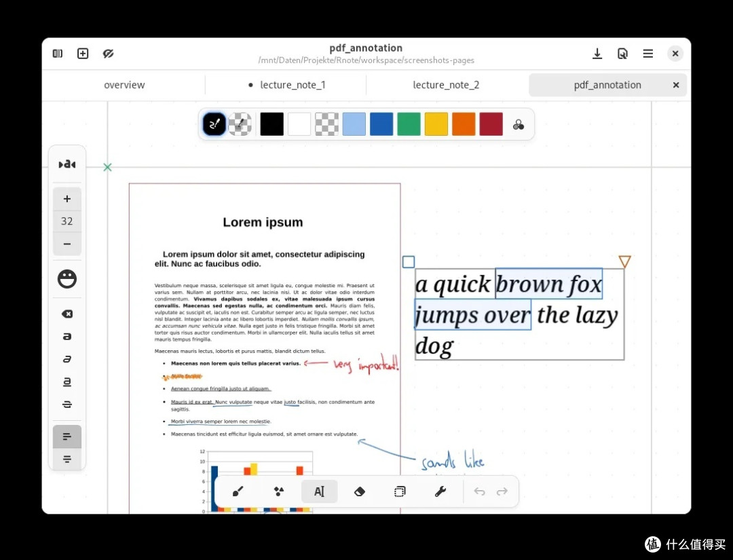Click inside the text box on "dog"

tap(434, 347)
